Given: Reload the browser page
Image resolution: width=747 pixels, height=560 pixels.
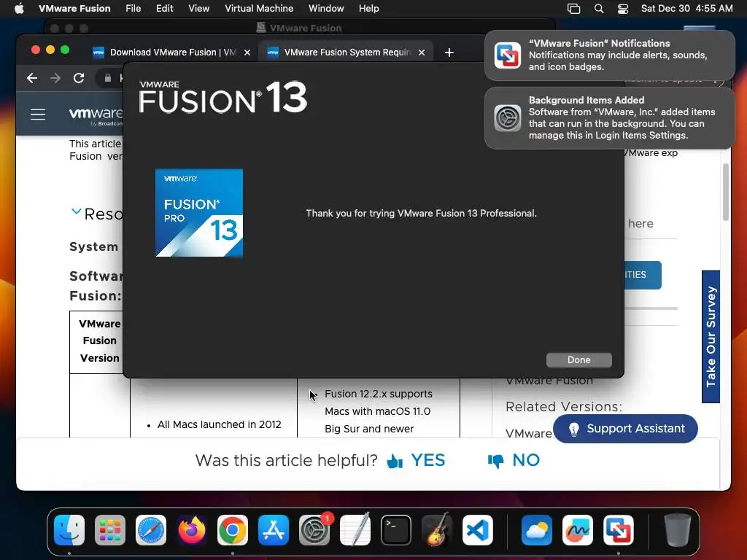Looking at the screenshot, I should click(x=79, y=77).
